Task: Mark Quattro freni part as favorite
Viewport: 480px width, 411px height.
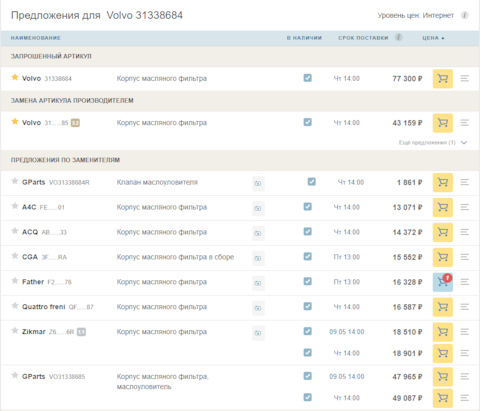Action: [x=15, y=306]
